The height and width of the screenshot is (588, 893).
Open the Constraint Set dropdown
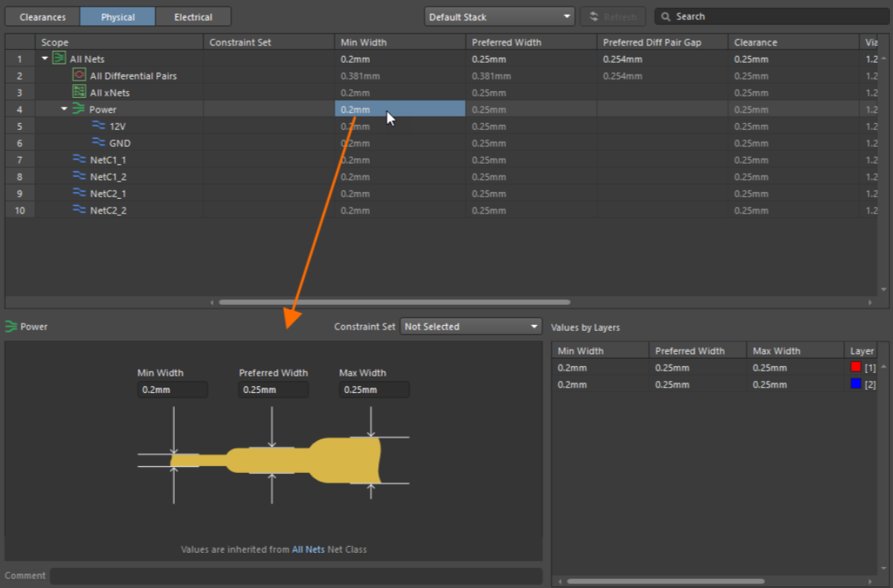click(471, 327)
